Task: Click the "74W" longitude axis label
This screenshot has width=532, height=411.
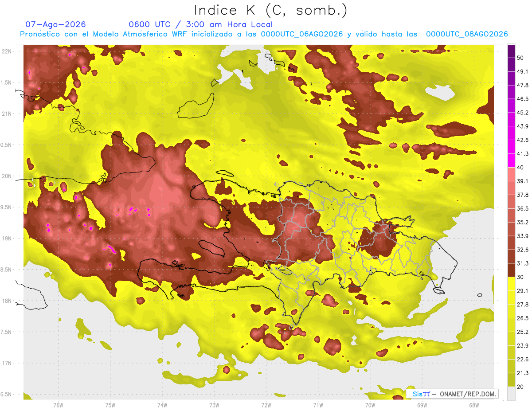Action: (162, 406)
